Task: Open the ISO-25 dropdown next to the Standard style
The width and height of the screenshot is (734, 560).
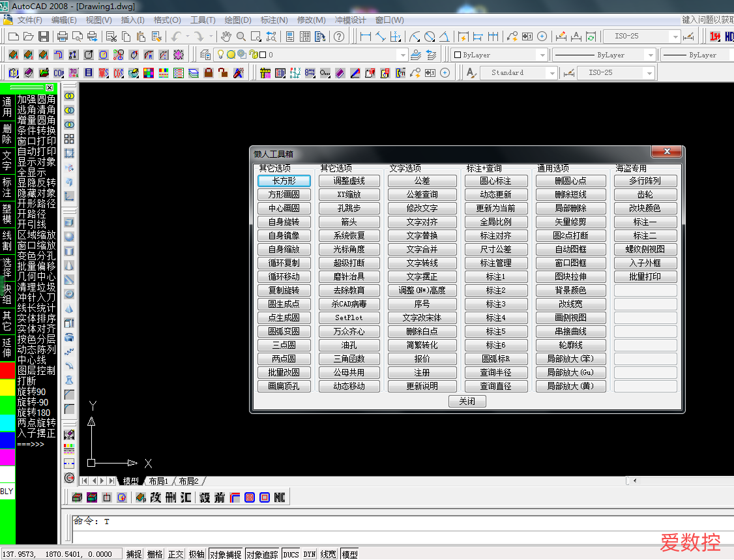Action: coord(649,72)
